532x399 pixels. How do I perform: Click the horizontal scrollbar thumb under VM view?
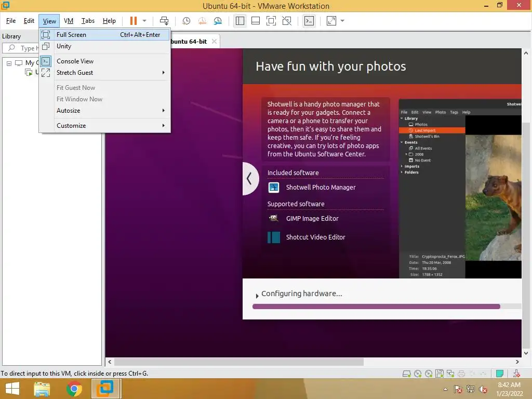[x=239, y=362]
